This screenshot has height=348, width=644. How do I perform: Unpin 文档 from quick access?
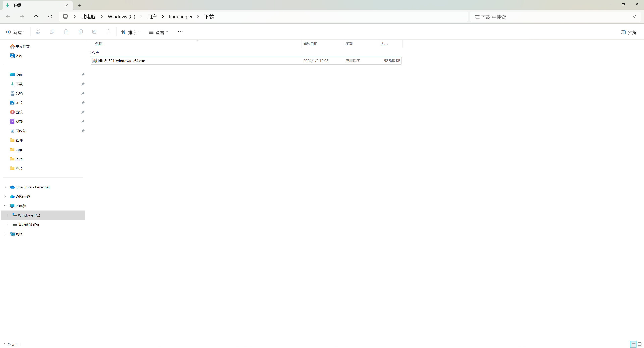click(83, 93)
